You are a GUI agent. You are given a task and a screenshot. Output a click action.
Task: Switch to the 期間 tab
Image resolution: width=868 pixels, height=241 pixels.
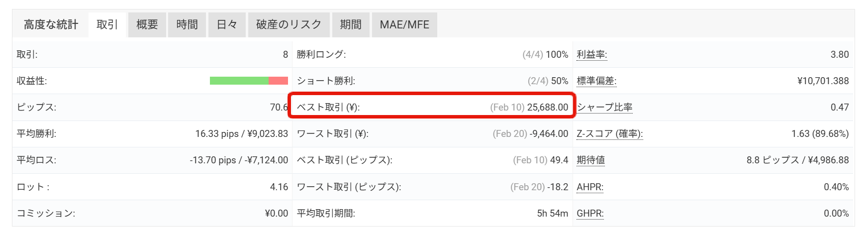(350, 25)
